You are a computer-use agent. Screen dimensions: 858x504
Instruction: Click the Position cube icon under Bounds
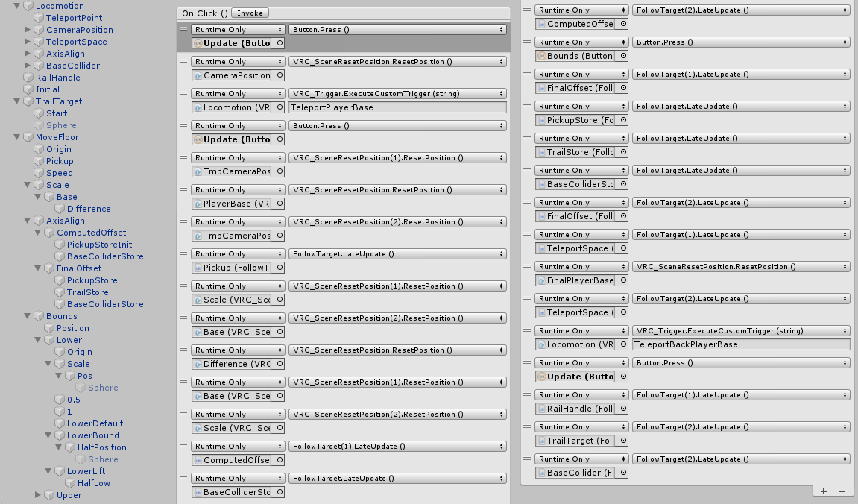point(48,328)
